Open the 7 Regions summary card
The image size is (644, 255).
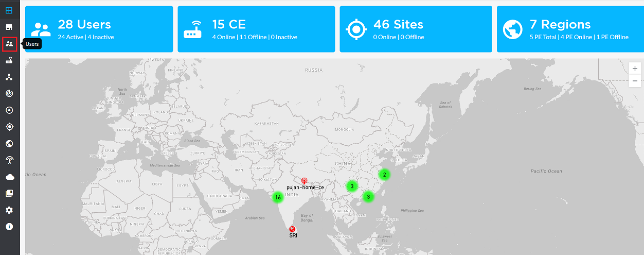click(570, 29)
